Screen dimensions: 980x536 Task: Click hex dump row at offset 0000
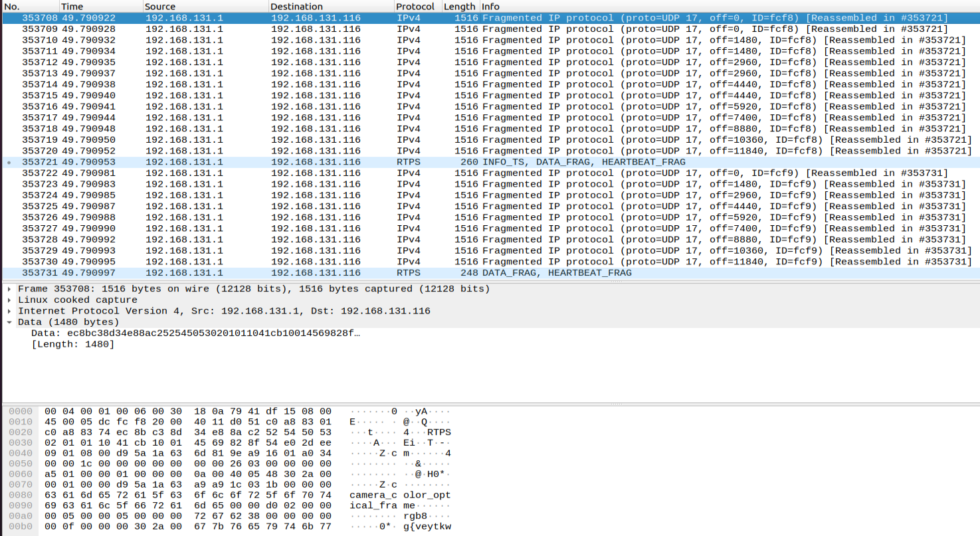[x=230, y=411]
